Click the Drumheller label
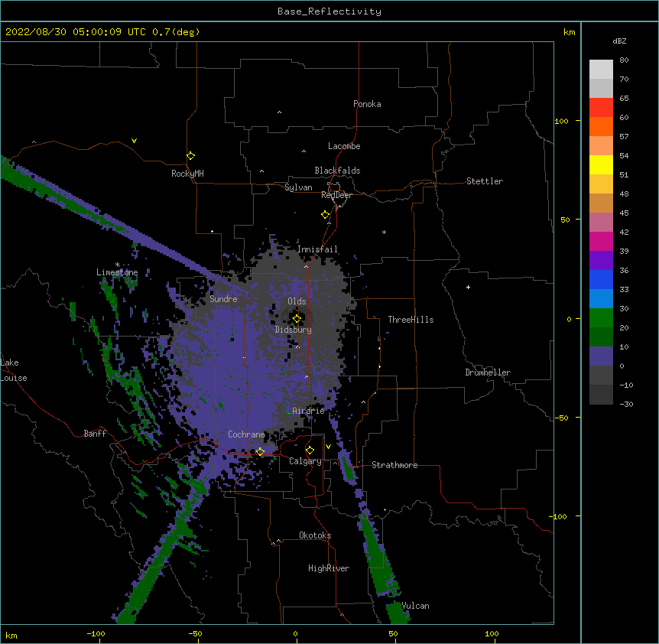This screenshot has height=644, width=659. point(488,372)
